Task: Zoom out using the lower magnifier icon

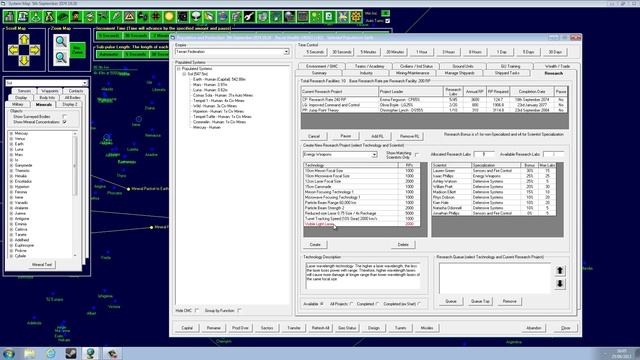Action: [x=61, y=58]
